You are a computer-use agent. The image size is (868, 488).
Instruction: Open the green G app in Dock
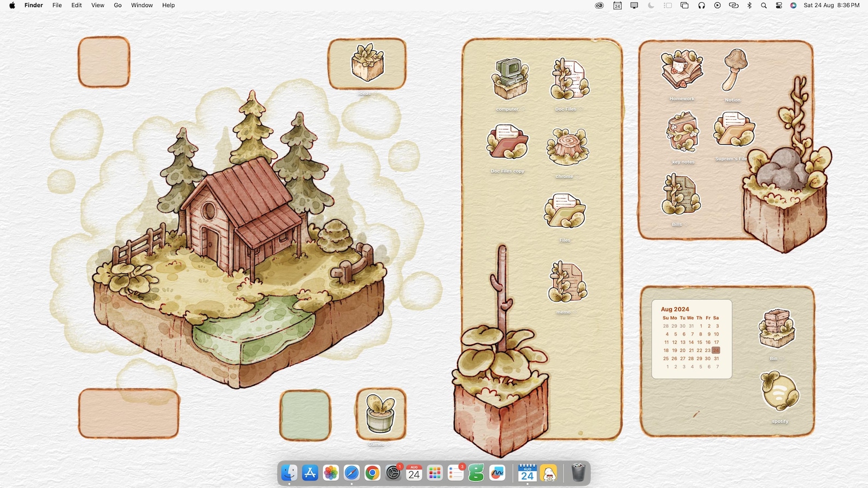coord(476,473)
